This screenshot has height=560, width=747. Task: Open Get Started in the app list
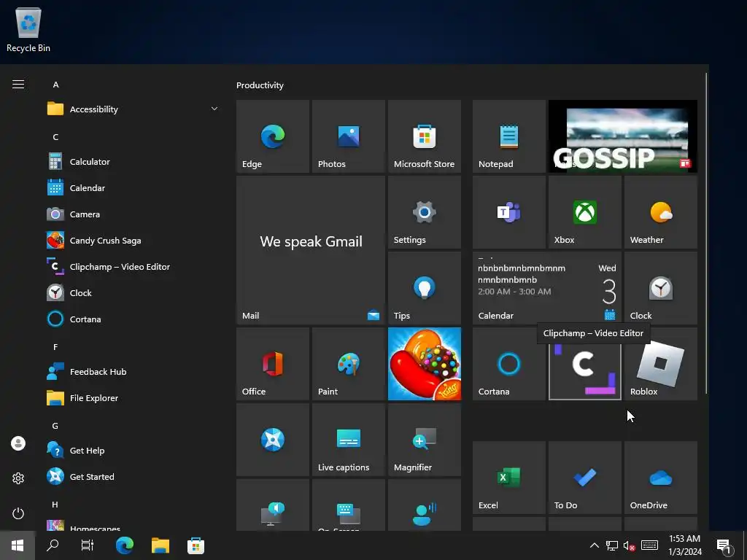133,477
